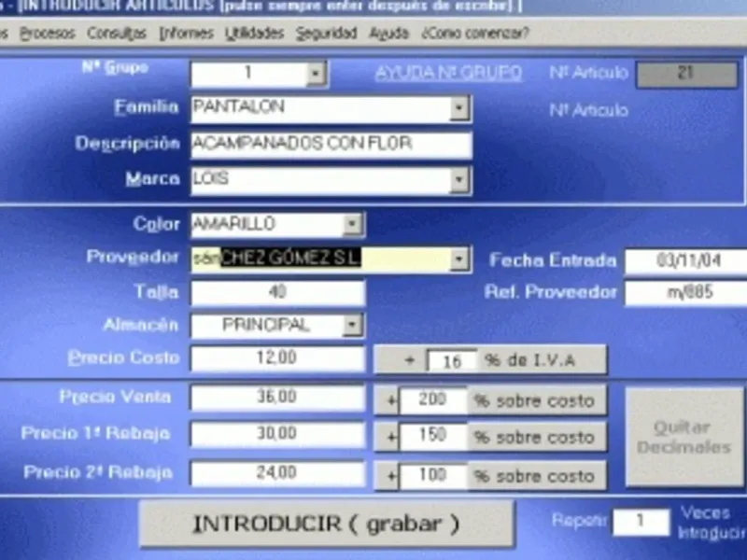The height and width of the screenshot is (560, 747).
Task: Click the Precio Costo field
Action: coord(277,358)
